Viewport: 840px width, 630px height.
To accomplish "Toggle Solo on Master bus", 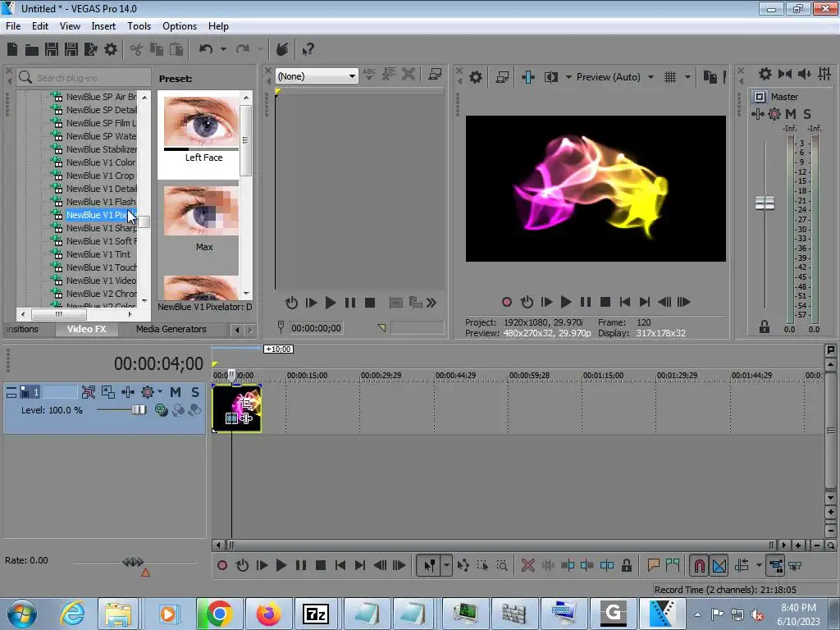I will pyautogui.click(x=807, y=113).
